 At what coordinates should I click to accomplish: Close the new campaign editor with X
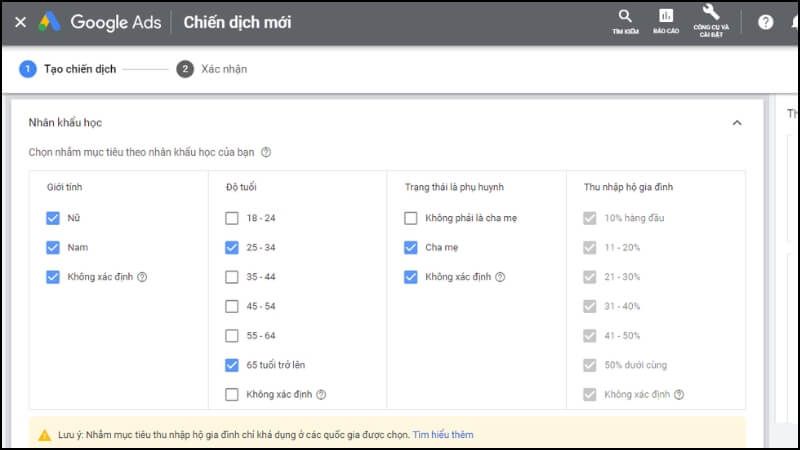[20, 22]
